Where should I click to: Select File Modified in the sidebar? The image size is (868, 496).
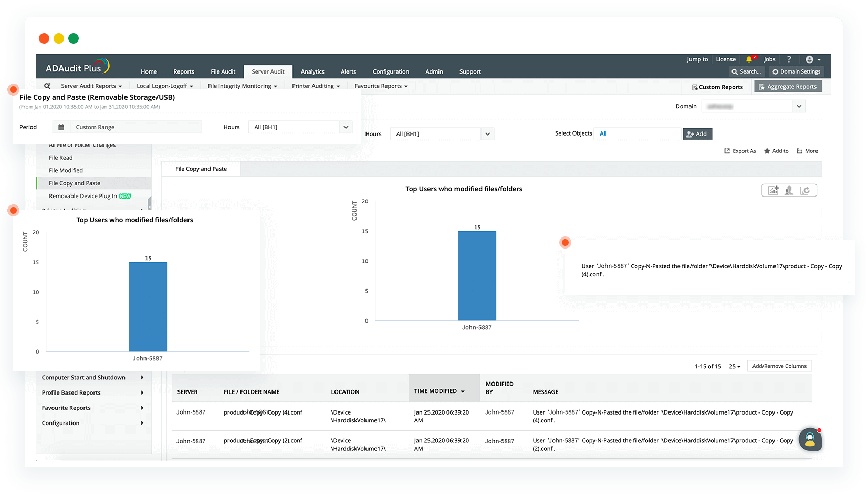click(x=66, y=171)
